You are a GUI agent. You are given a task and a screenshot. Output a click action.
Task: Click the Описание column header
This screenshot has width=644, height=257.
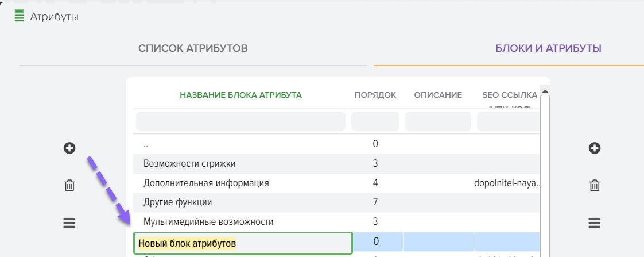click(438, 95)
